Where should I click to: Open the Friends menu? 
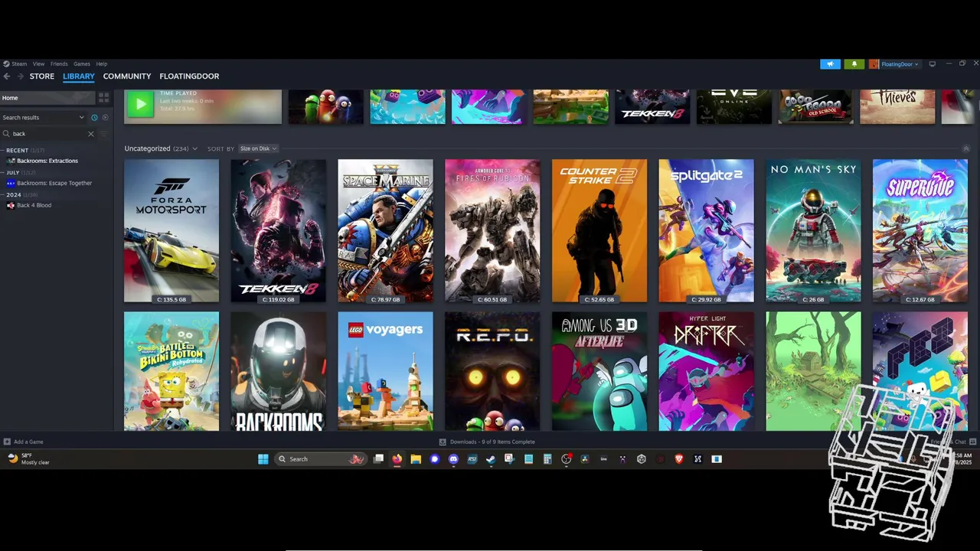coord(59,64)
